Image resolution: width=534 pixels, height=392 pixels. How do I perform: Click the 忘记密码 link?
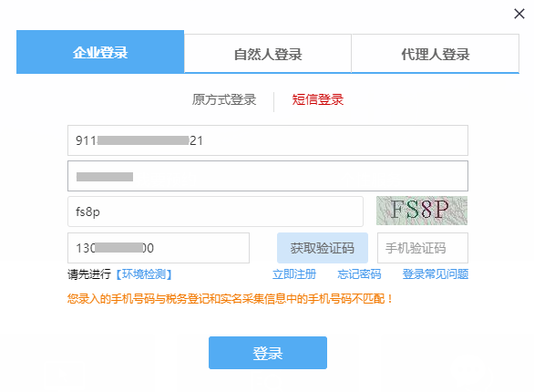coord(359,274)
